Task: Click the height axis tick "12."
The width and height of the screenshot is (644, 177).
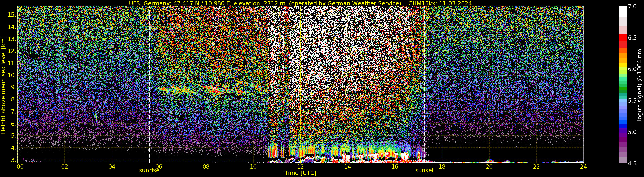Action: pos(12,51)
